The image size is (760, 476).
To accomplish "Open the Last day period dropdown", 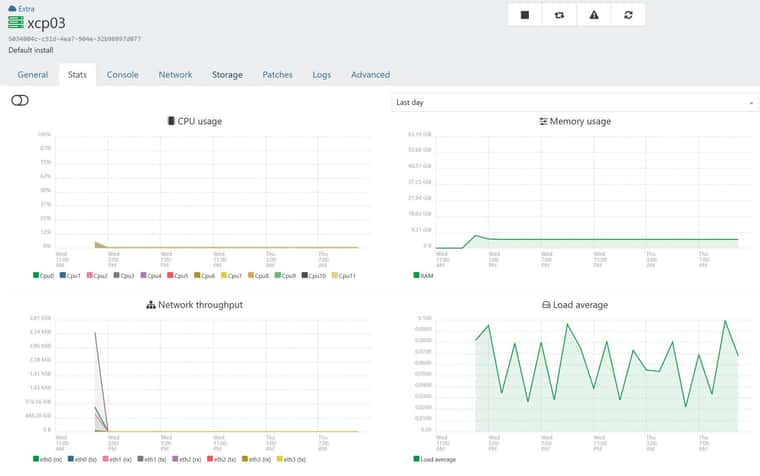I will [575, 102].
